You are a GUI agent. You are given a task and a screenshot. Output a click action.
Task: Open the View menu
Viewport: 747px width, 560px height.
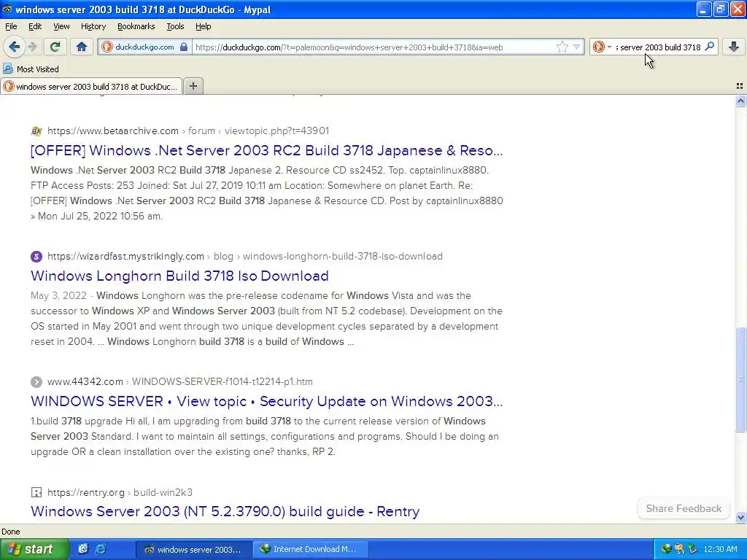coord(61,26)
